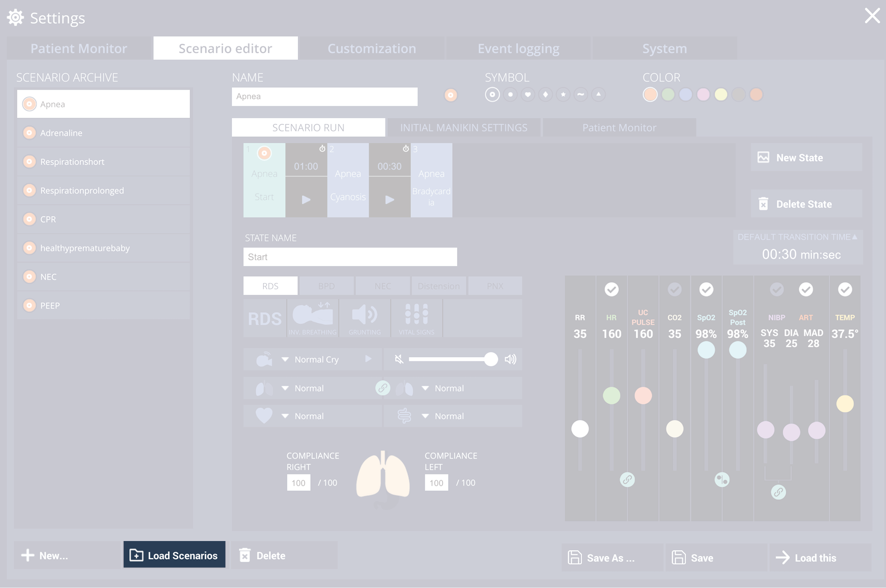Pick the light green color swatch

pyautogui.click(x=668, y=94)
